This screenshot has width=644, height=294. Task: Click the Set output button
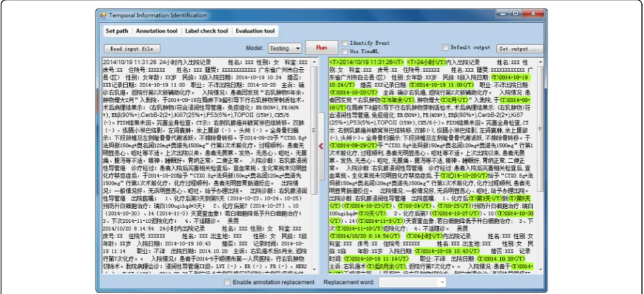(x=519, y=49)
